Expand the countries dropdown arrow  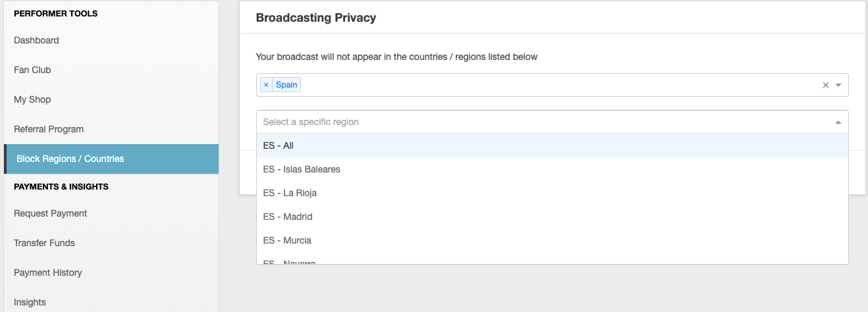[838, 85]
